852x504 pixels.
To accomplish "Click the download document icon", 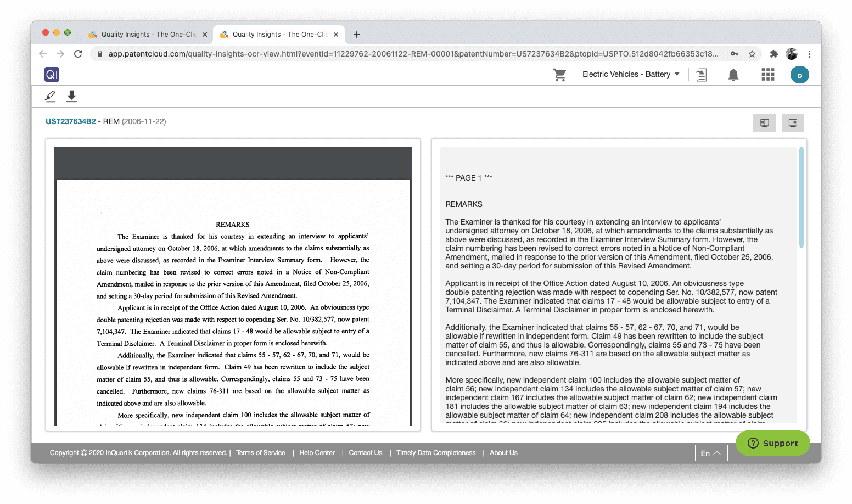I will (x=71, y=97).
